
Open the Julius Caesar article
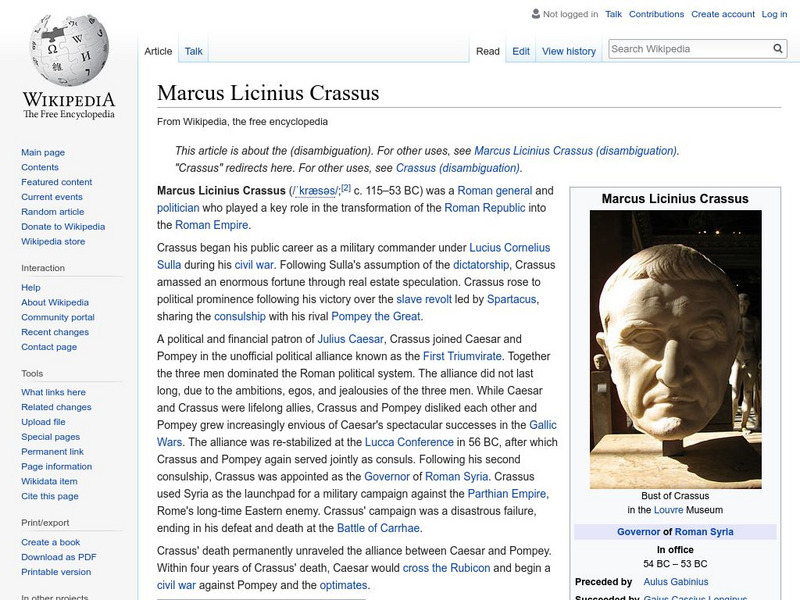click(351, 339)
